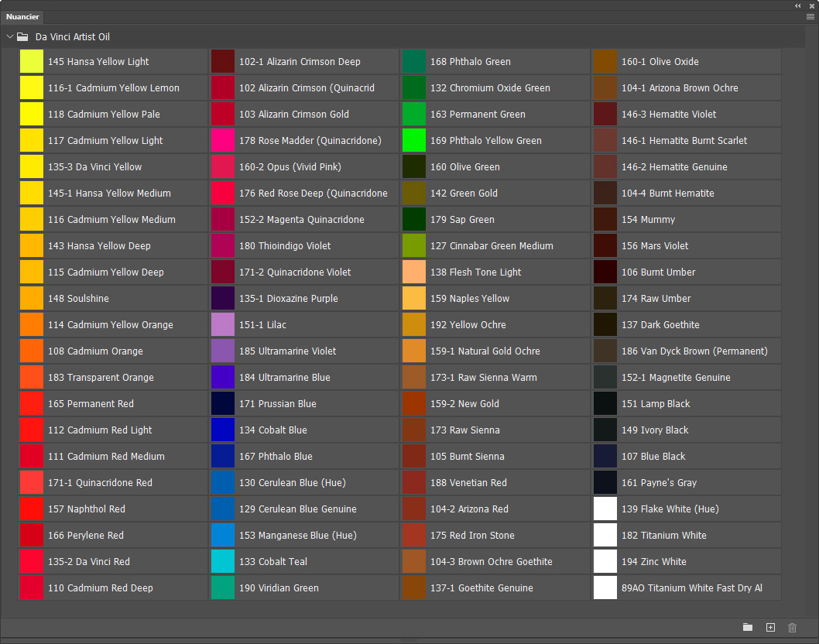This screenshot has height=644, width=819.
Task: Choose the 182 Titanium White swatch
Action: (605, 536)
